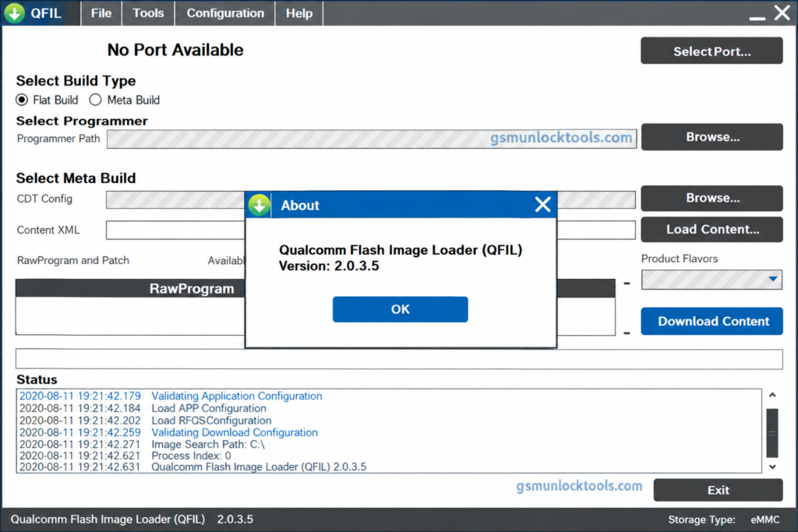The height and width of the screenshot is (532, 798).
Task: Click the eMMC value in status bar
Action: pos(765,520)
